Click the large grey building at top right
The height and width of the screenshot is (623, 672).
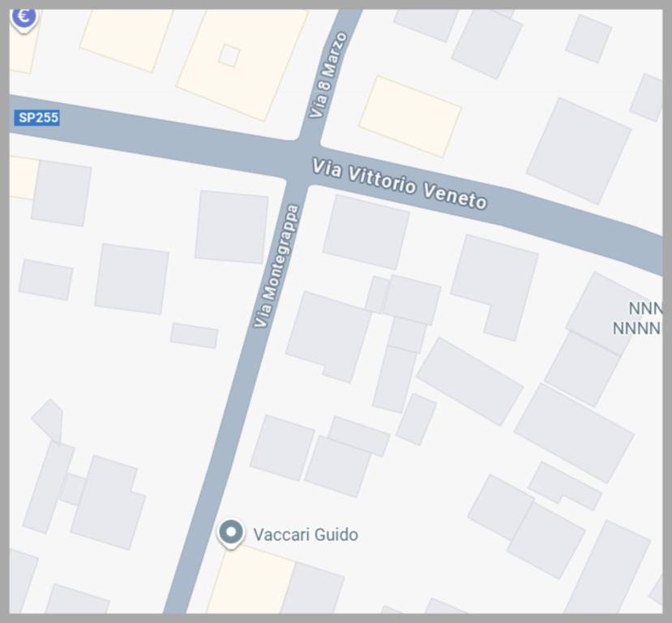pos(579,151)
